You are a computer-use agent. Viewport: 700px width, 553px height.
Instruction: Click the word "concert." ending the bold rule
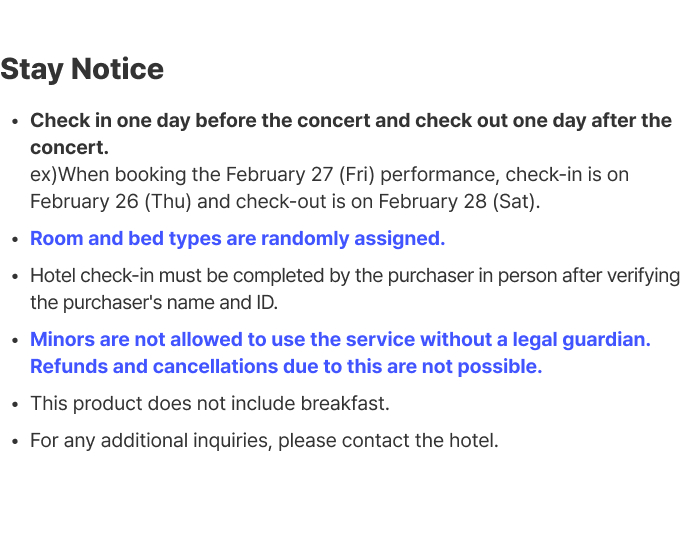point(69,148)
